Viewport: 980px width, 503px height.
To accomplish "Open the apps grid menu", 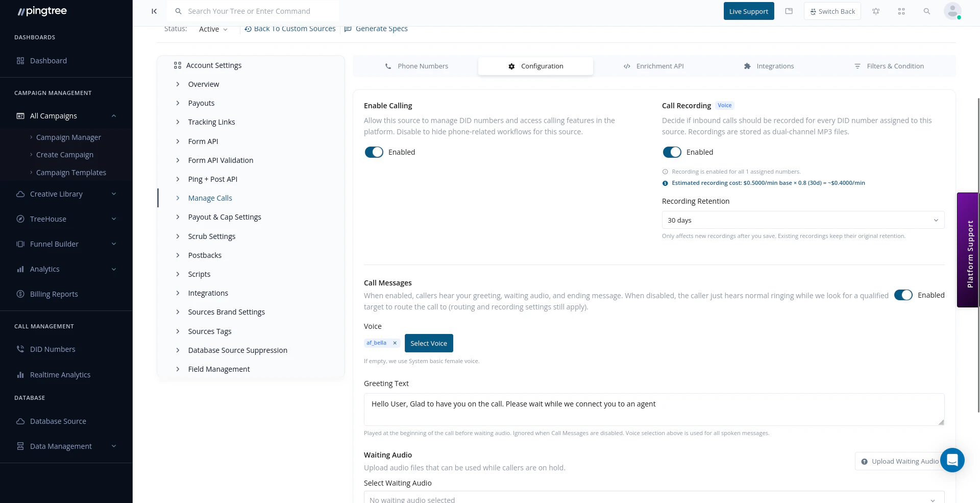I will coord(901,11).
